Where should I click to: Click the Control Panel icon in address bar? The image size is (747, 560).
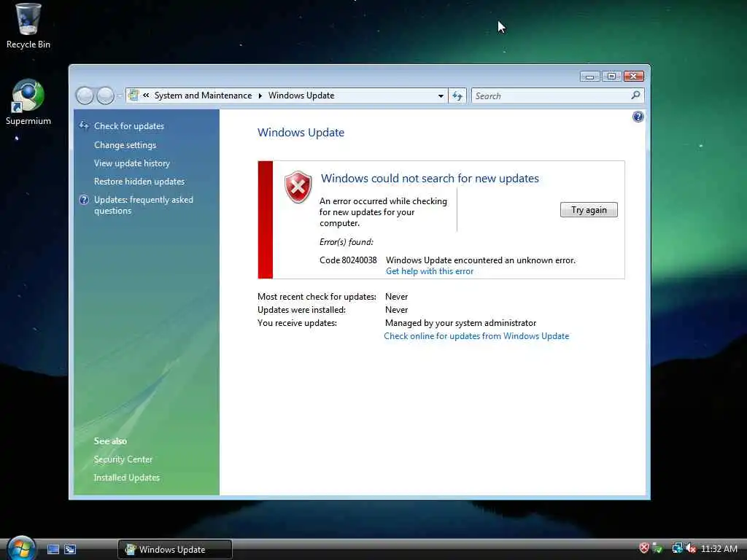click(134, 96)
